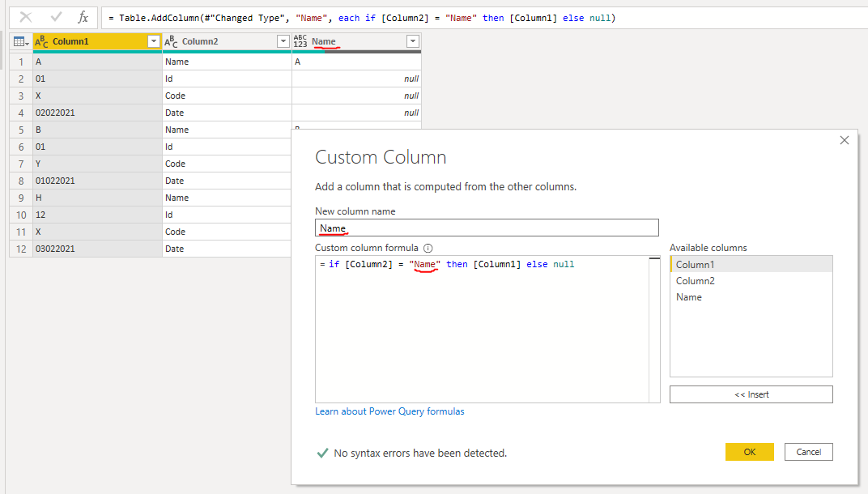Select row number 1

coord(21,62)
